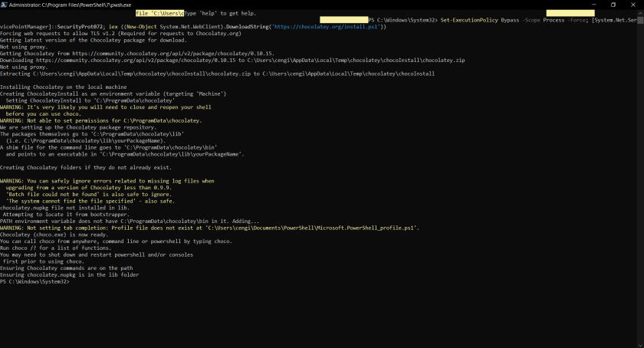Click the 'PATH environment variable does not have' line
This screenshot has width=644, height=348.
129,221
